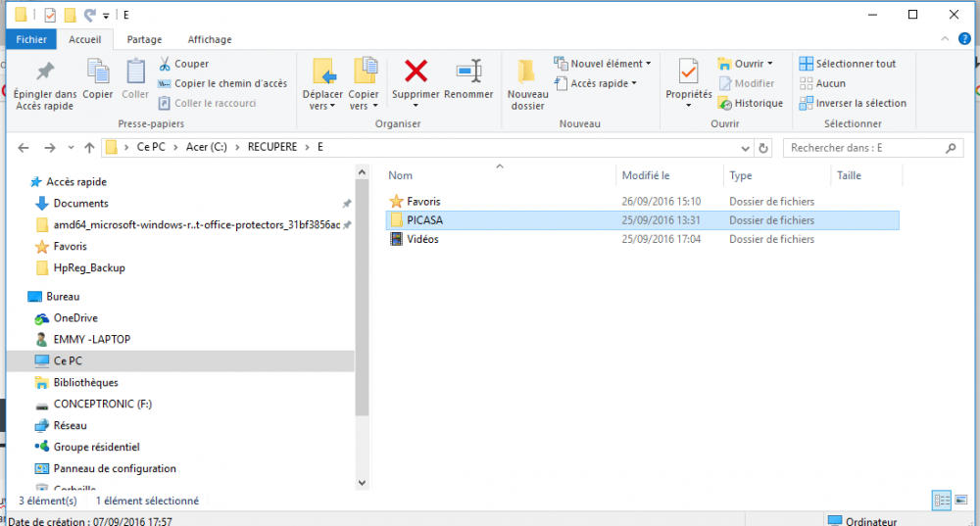This screenshot has width=980, height=526.
Task: Expand address bar history dropdown
Action: click(x=745, y=148)
